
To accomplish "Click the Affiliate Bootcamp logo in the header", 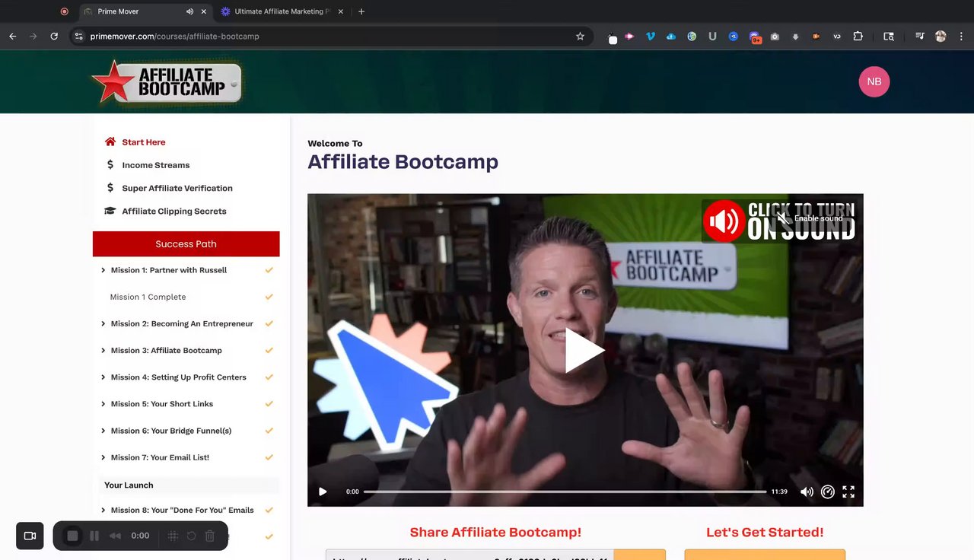I will pos(167,81).
